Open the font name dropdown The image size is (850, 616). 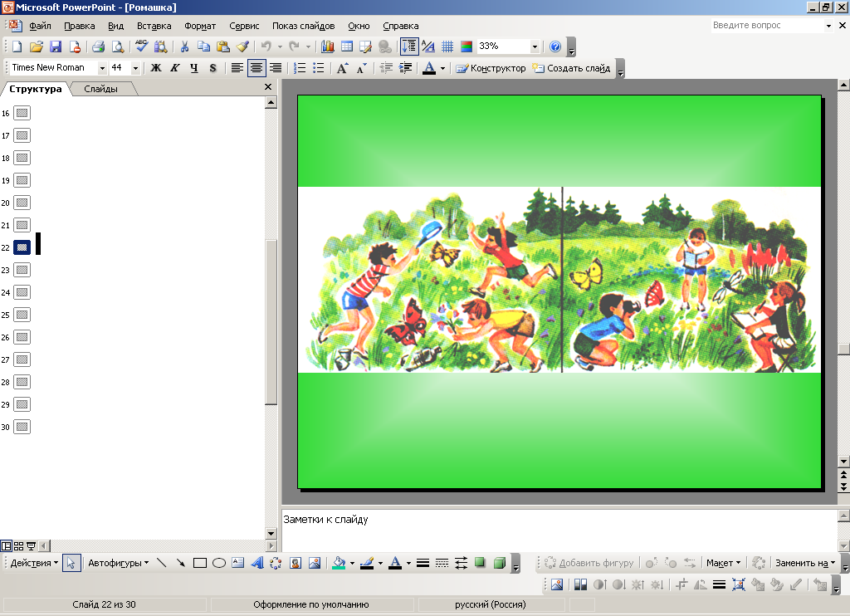coord(102,68)
